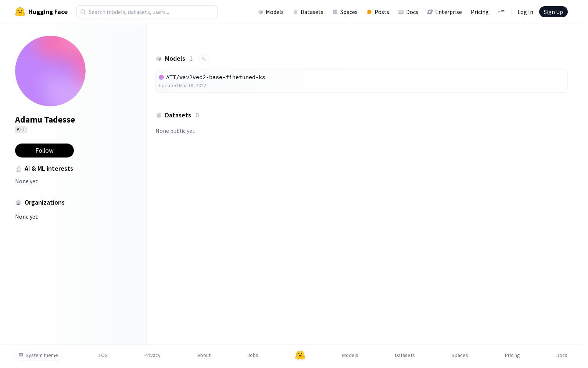This screenshot has width=588, height=368.
Task: Click the Updated Mar 18, 2022 text
Action: pyautogui.click(x=183, y=86)
